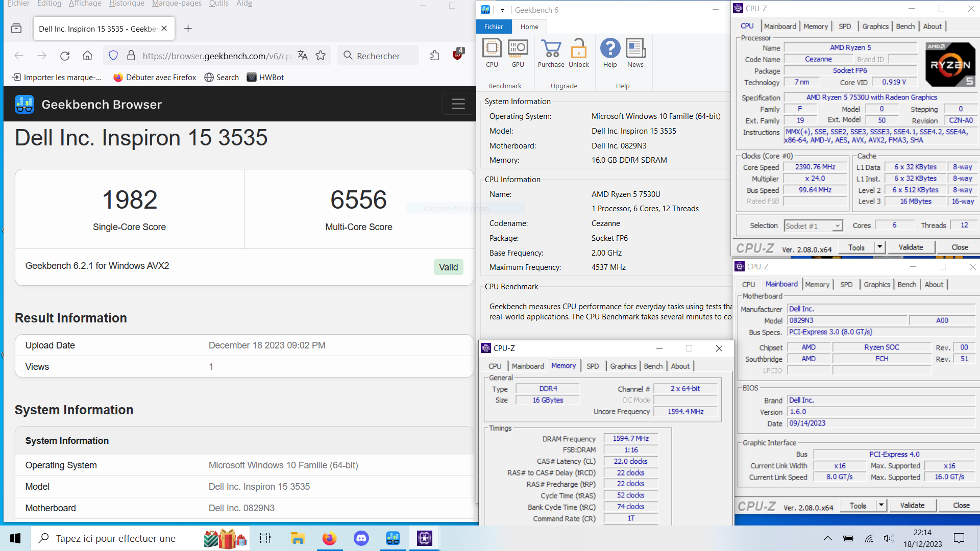Open Graphics tab in top CPU-Z window
Screen dimensions: 980x551
[875, 26]
